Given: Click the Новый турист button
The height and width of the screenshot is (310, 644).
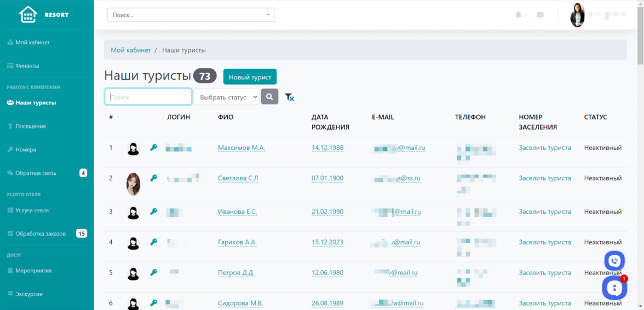Looking at the screenshot, I should (x=250, y=77).
